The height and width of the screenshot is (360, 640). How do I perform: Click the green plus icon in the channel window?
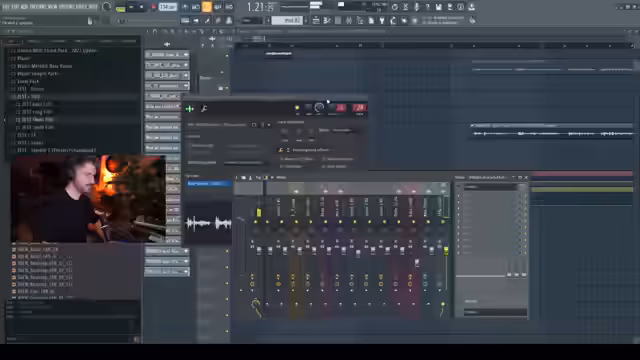pyautogui.click(x=189, y=109)
